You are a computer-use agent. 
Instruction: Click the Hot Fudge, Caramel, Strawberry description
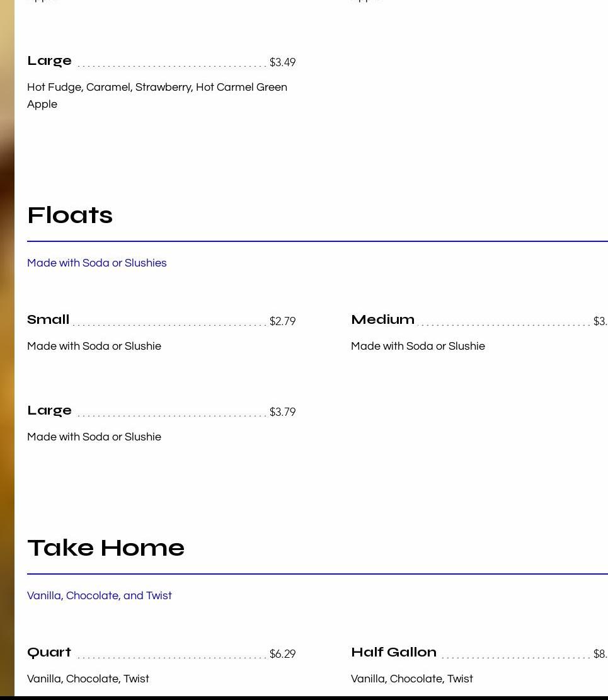[157, 96]
